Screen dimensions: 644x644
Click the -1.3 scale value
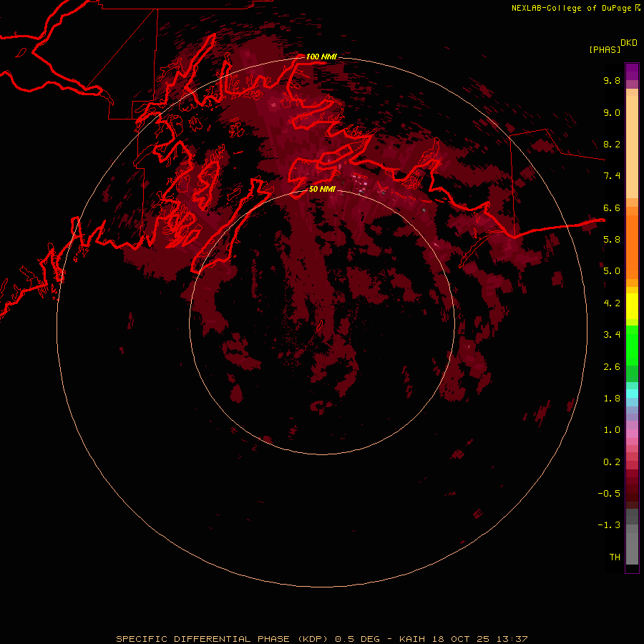pos(609,525)
